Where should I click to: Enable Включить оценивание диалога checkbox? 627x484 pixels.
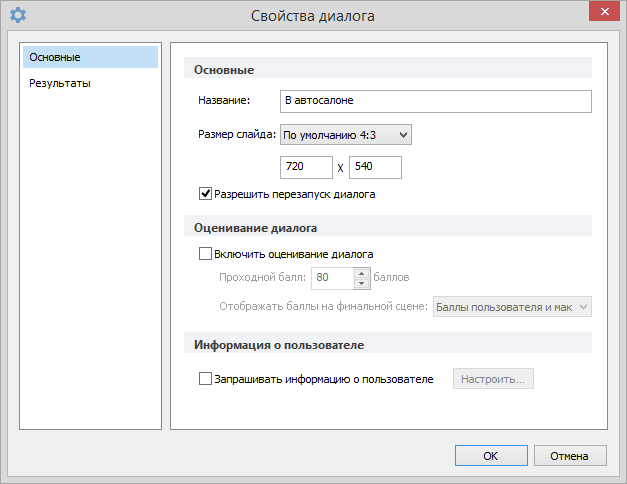point(205,254)
